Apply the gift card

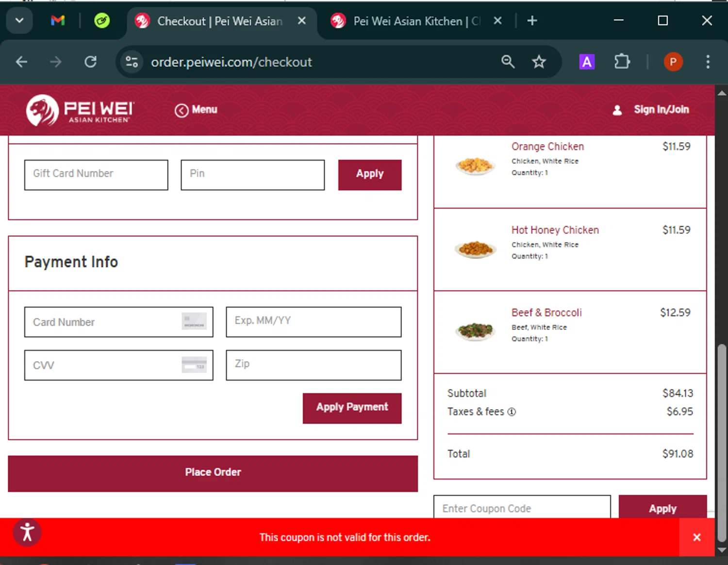[370, 175]
